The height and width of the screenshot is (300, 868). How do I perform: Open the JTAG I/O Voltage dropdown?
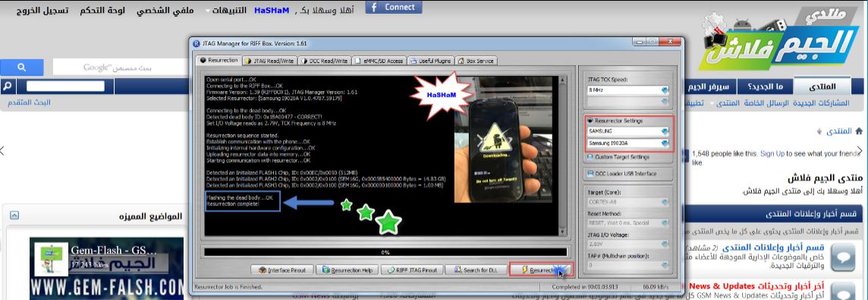pyautogui.click(x=665, y=244)
